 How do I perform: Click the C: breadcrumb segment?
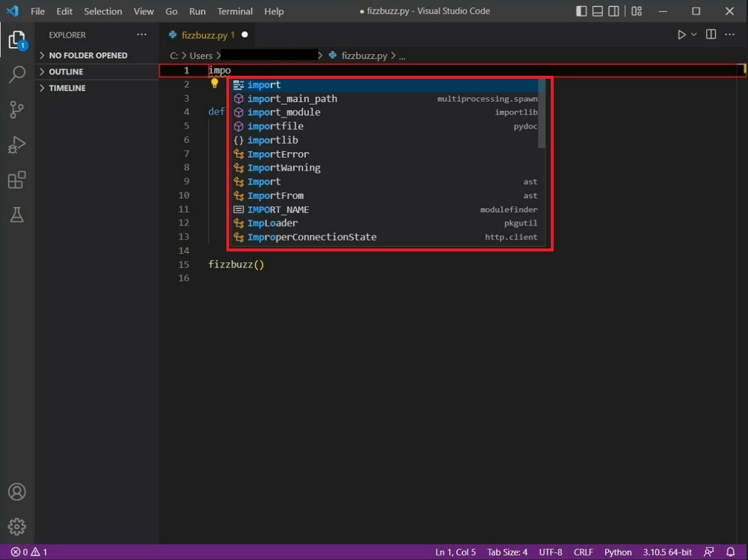(x=174, y=55)
